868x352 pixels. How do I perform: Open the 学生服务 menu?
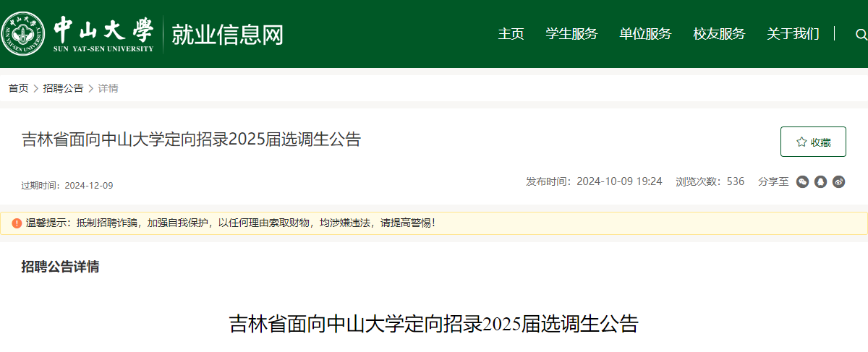click(571, 34)
